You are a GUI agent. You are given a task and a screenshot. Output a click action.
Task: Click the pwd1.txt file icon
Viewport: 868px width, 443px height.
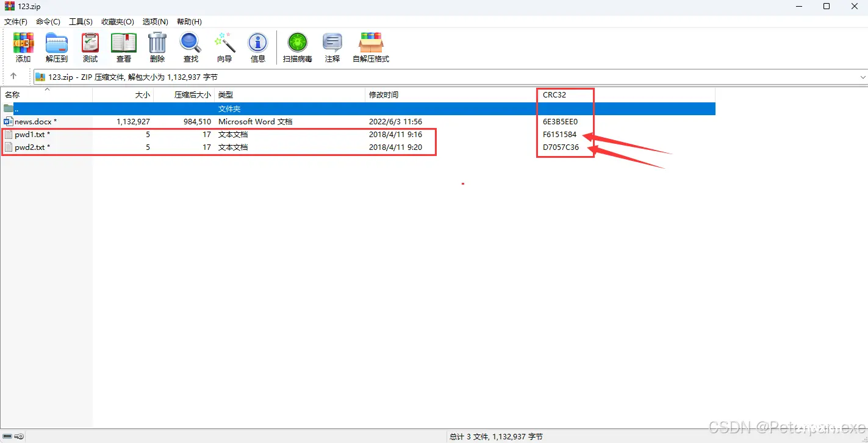9,134
